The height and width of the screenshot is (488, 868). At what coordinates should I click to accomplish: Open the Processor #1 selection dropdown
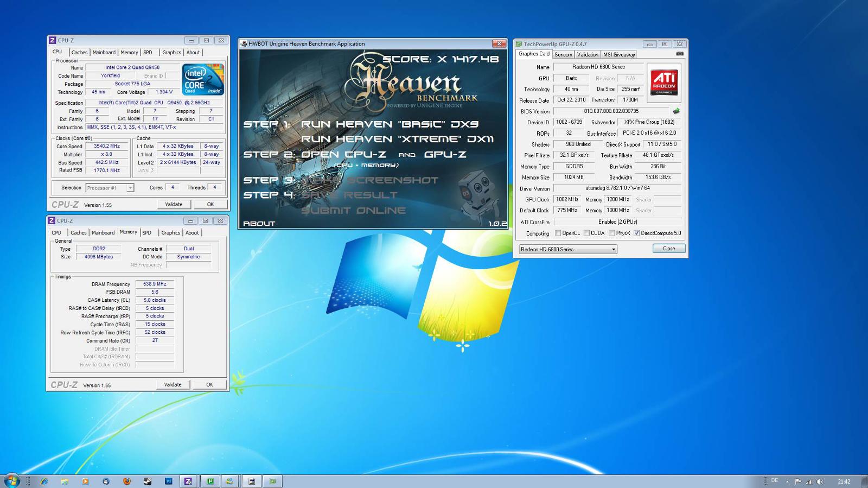tap(110, 188)
